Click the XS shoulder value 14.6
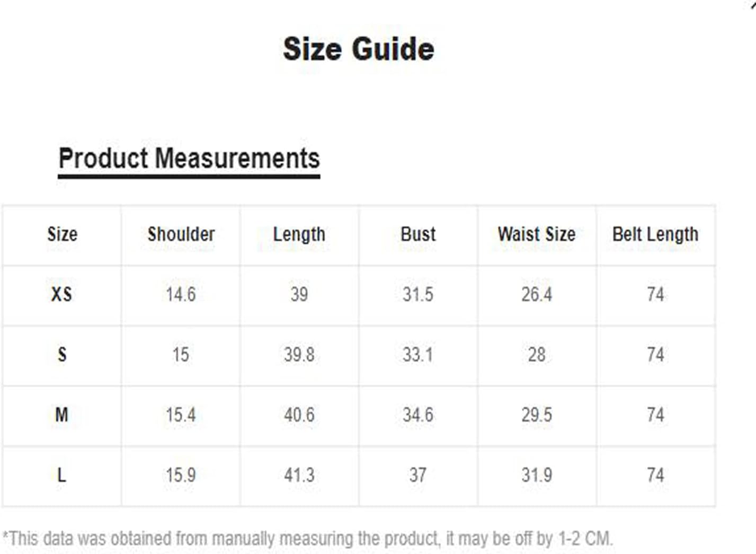Viewport: 756px width, 554px height. point(181,294)
